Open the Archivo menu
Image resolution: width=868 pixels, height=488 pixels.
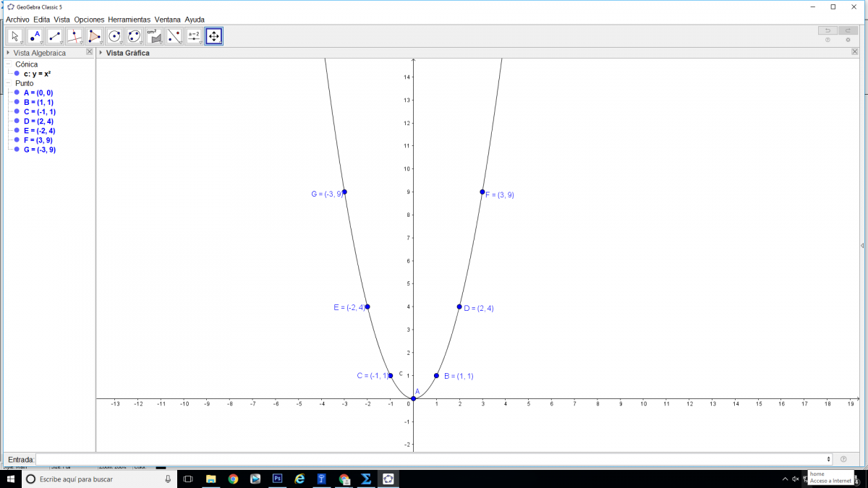[x=17, y=20]
